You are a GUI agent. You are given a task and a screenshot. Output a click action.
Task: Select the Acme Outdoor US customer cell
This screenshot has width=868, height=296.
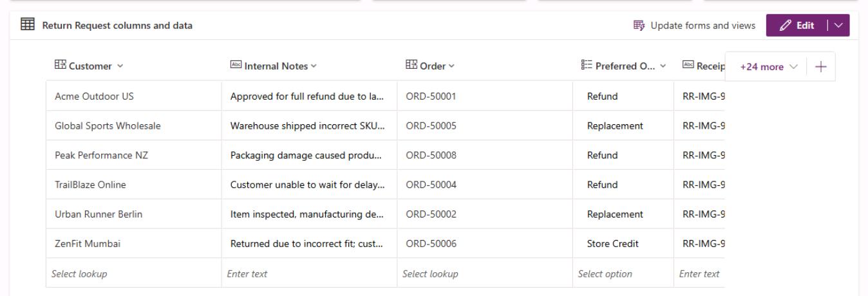coord(133,96)
